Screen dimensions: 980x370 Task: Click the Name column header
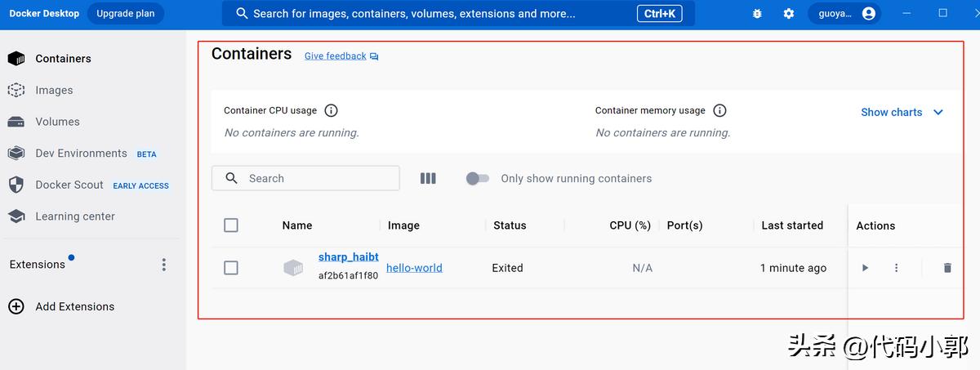click(297, 225)
